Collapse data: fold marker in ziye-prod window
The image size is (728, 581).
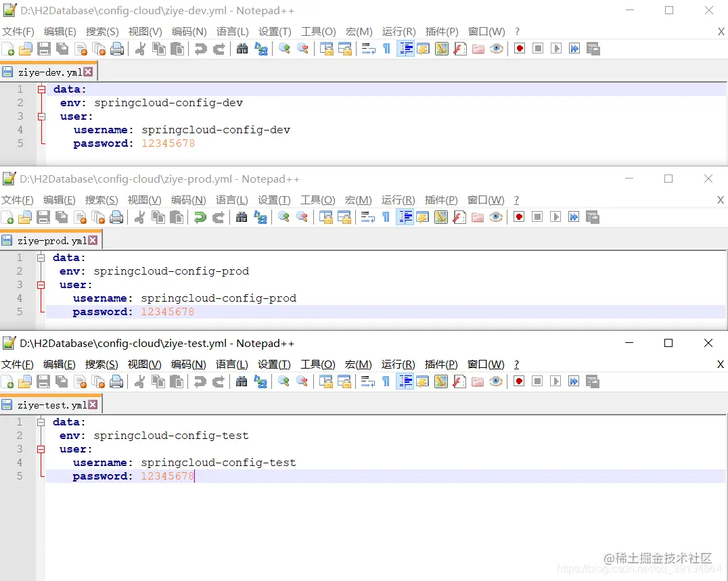click(x=41, y=258)
